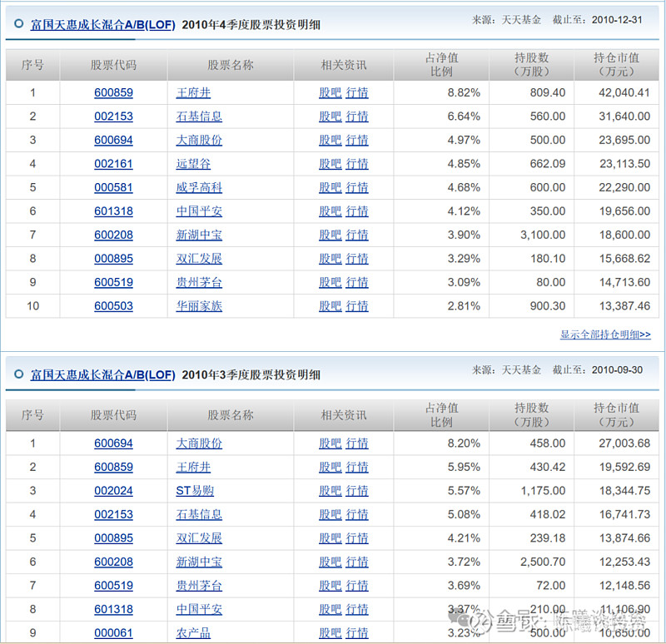Viewport: 666px width, 644px height.
Task: View 行情 for 贵州茅台 in 4季度 table
Action: (x=357, y=282)
